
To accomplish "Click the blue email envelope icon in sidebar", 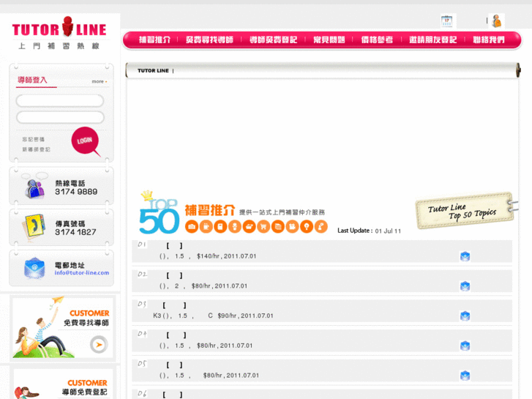I will pyautogui.click(x=34, y=268).
